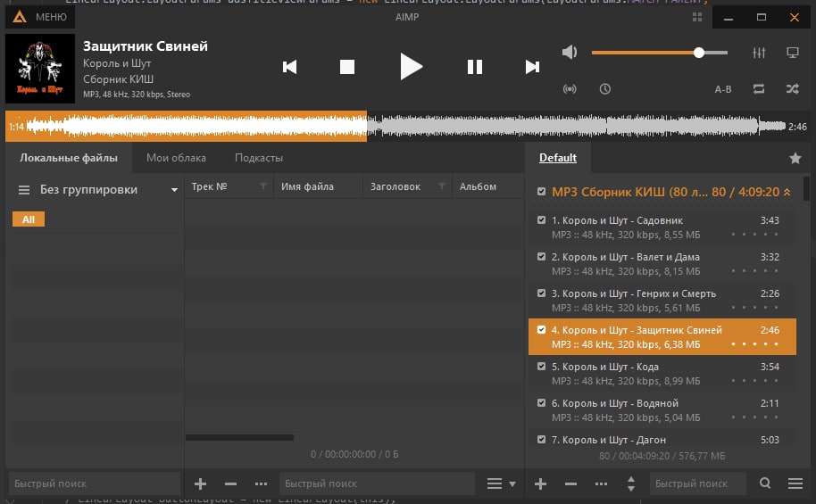Add files to library with plus icon
Image resolution: width=816 pixels, height=504 pixels.
coord(200,483)
